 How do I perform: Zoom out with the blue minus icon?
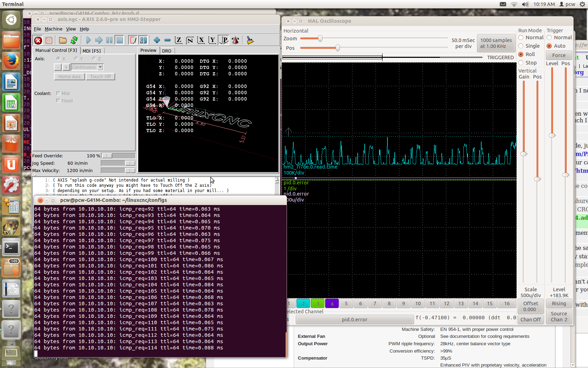tap(167, 40)
